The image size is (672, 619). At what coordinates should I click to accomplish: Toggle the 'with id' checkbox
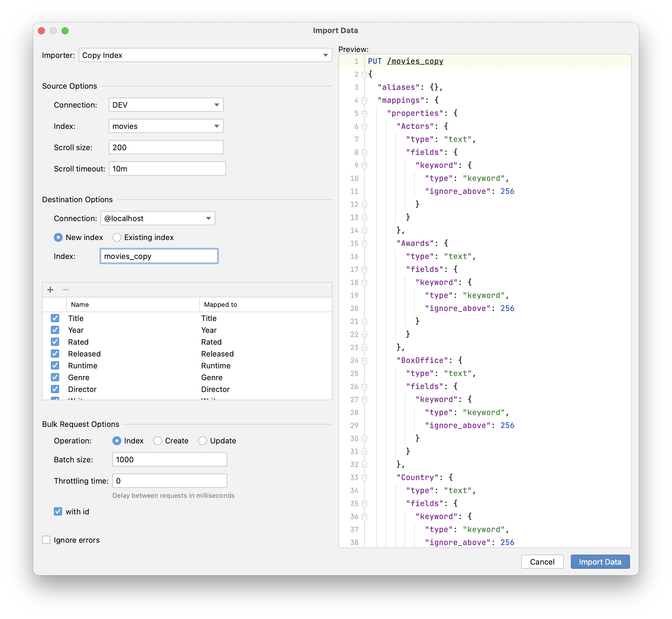(x=56, y=512)
